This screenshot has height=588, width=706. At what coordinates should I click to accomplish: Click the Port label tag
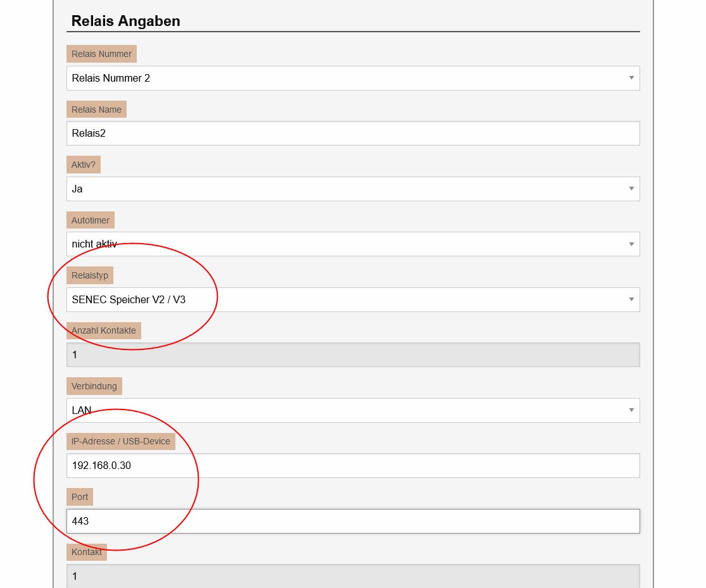coord(80,497)
